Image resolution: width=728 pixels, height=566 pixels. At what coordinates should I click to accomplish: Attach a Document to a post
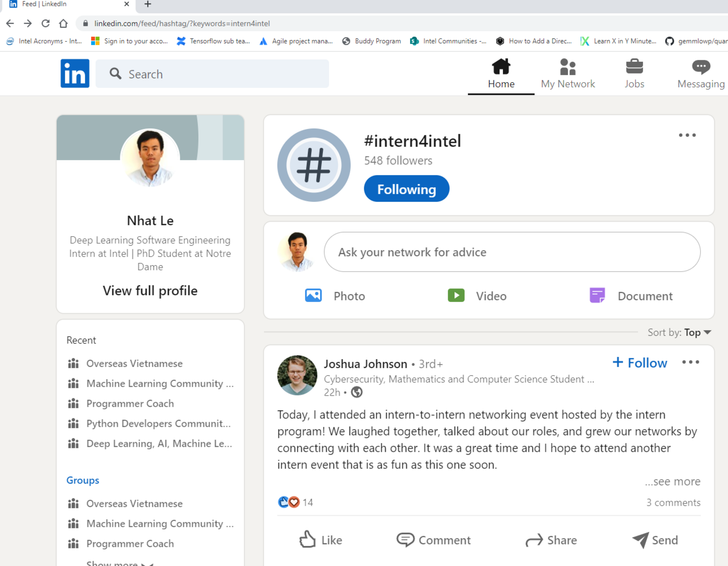pyautogui.click(x=631, y=296)
